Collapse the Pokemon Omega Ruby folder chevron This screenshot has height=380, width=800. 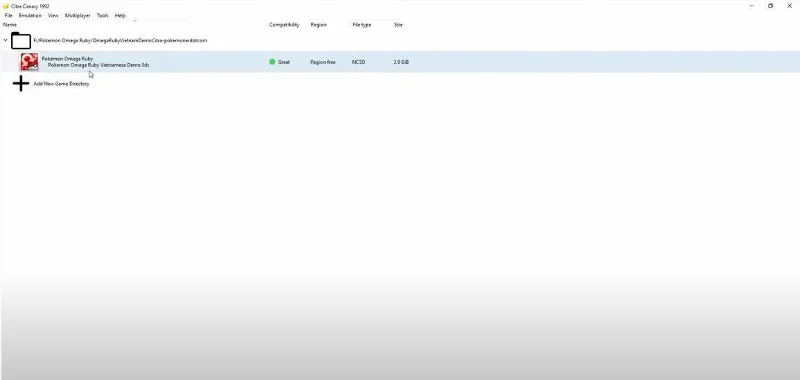(x=6, y=40)
